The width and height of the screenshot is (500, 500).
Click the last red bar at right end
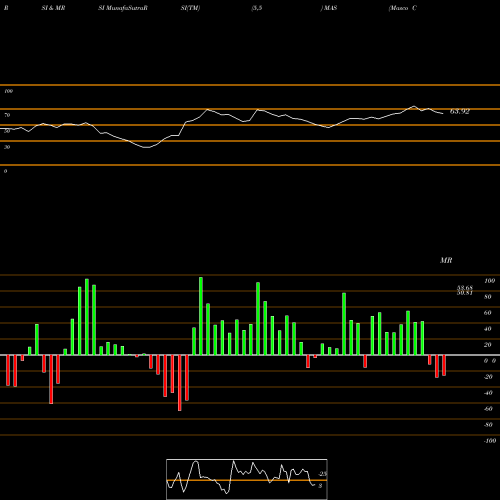coord(444,365)
